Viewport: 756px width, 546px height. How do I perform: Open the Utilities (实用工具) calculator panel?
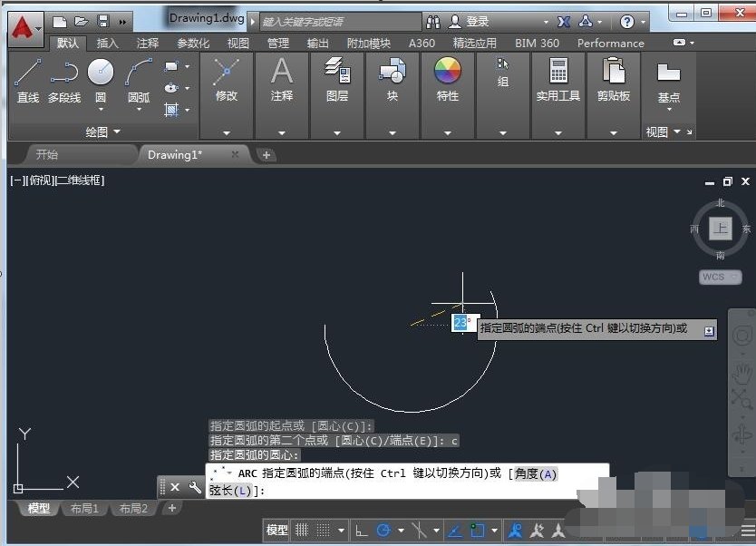tap(557, 77)
